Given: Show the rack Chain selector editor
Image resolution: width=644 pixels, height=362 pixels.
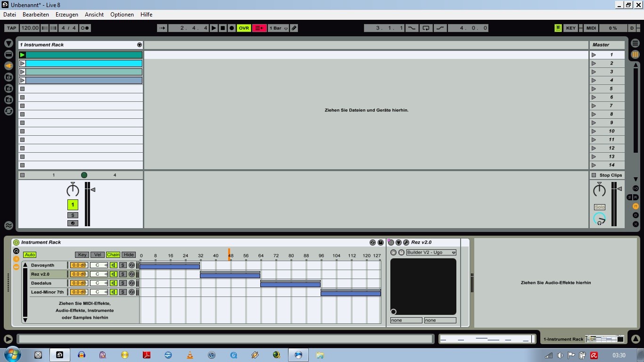Looking at the screenshot, I should point(113,255).
